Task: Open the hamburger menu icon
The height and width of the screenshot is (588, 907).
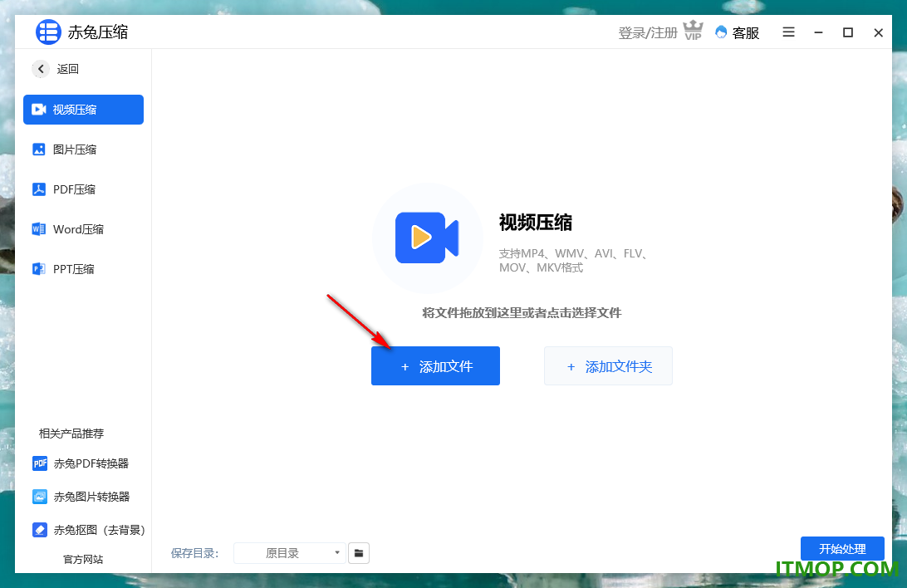Action: tap(788, 32)
